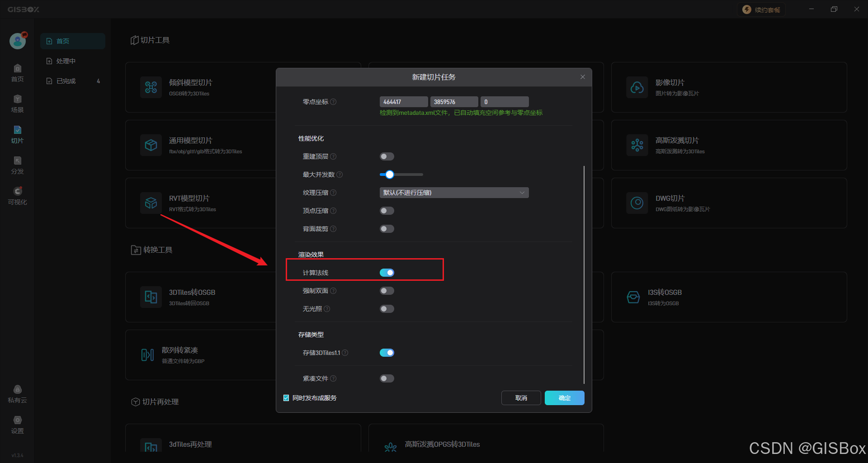Open the 设置 sidebar icon

pos(17,425)
